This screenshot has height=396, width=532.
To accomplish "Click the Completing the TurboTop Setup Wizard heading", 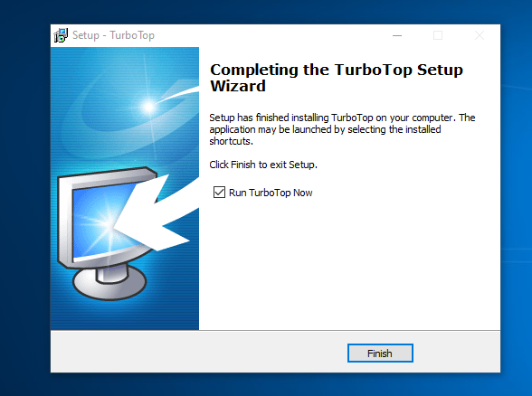I will click(337, 78).
